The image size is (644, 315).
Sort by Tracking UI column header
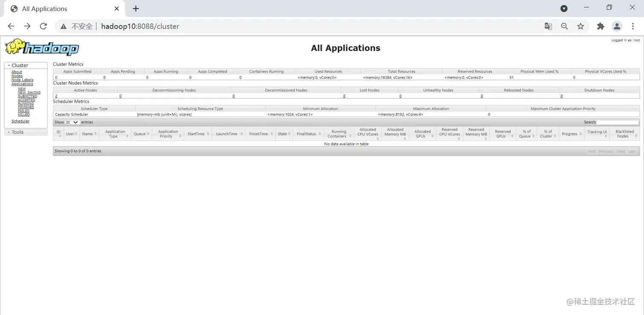click(x=597, y=134)
